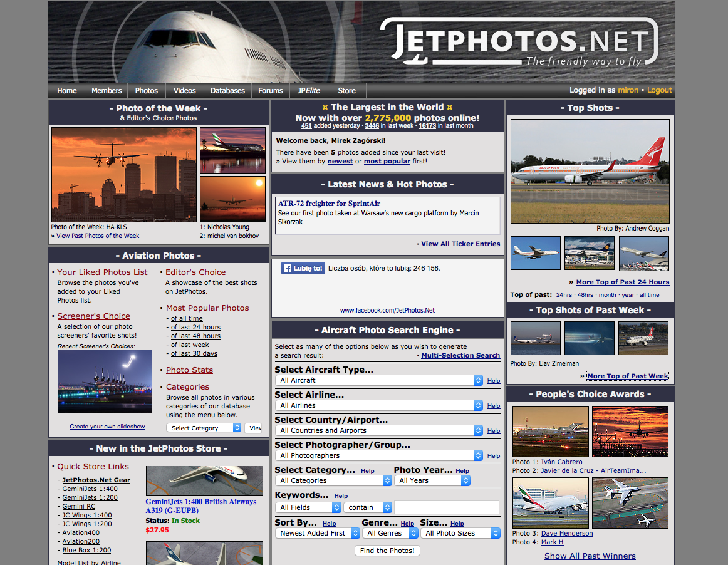Open the Photo Stats link
This screenshot has height=565, width=728.
(x=189, y=370)
